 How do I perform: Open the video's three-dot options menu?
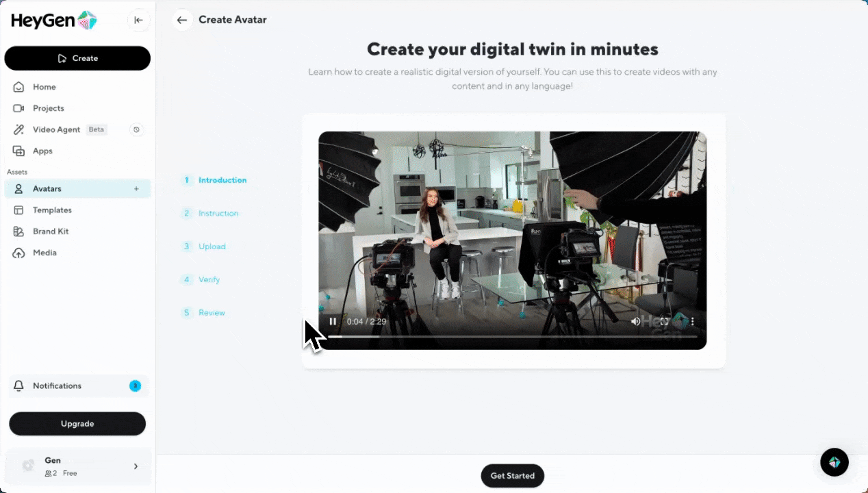692,321
